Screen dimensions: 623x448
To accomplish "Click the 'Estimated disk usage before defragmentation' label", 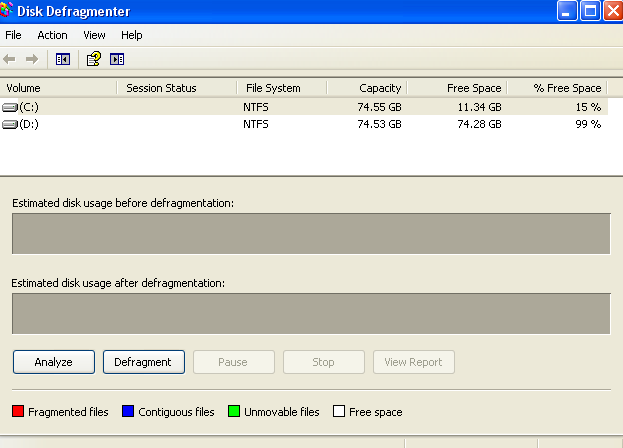I will coord(123,203).
